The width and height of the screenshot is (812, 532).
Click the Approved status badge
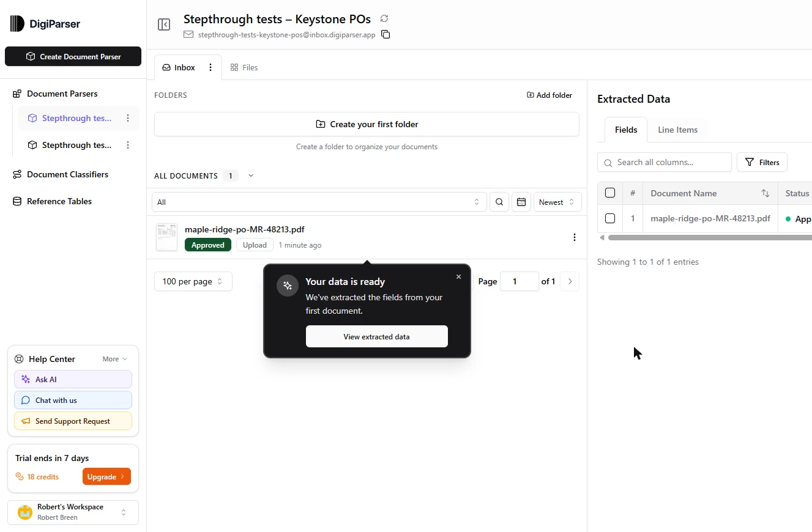208,245
